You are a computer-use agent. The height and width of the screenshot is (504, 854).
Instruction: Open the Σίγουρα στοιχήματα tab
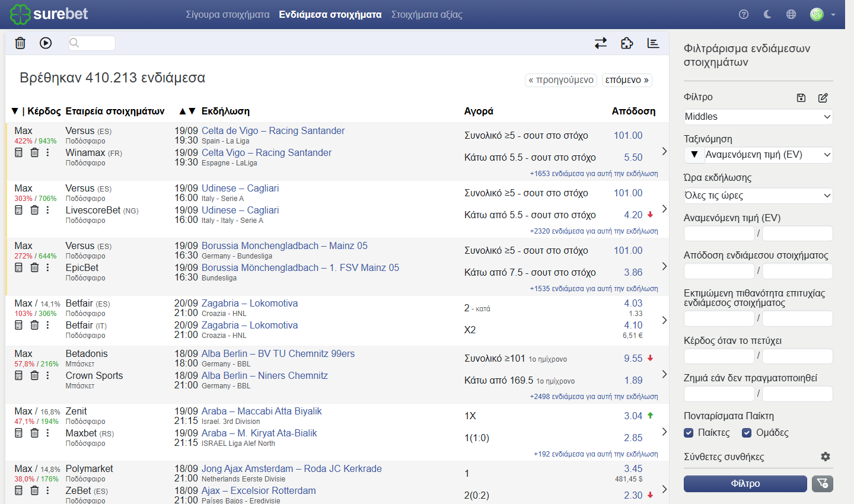[228, 14]
